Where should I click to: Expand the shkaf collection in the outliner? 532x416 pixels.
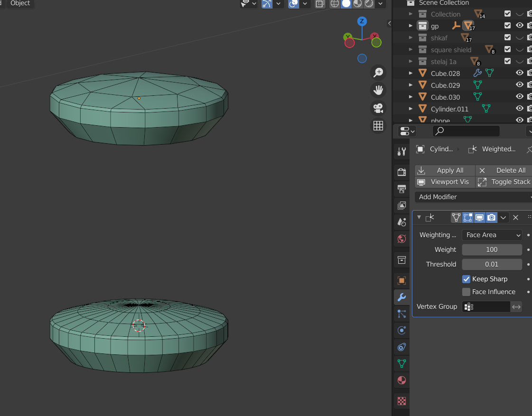click(x=411, y=38)
